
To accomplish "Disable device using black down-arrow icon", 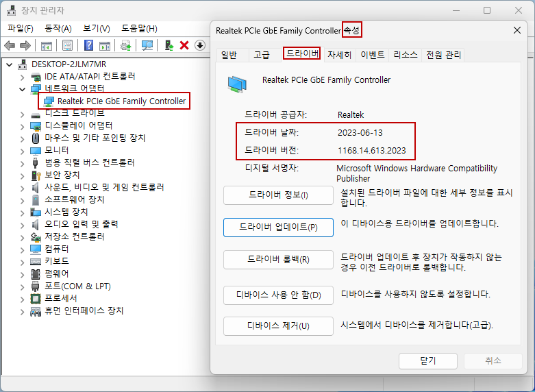I will [200, 45].
